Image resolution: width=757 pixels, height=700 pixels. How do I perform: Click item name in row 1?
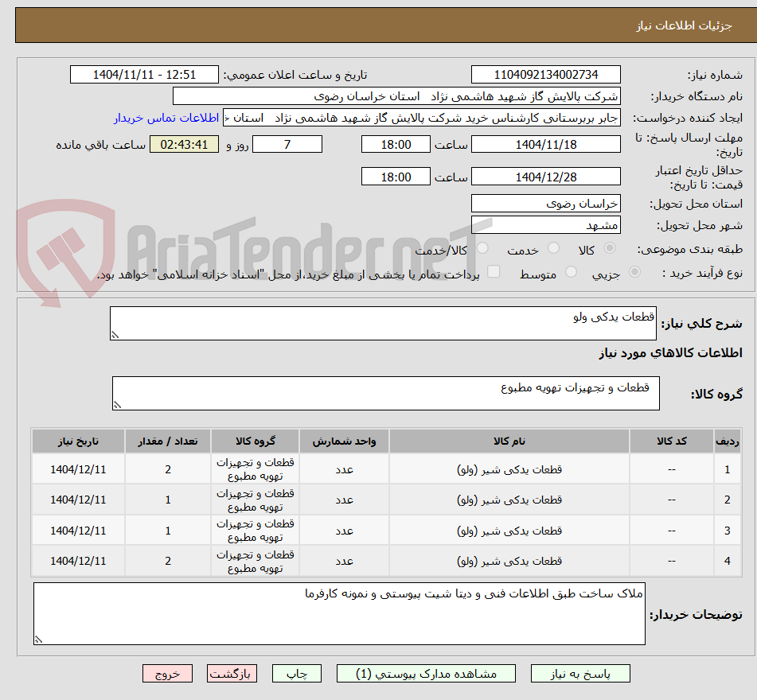[x=509, y=469]
